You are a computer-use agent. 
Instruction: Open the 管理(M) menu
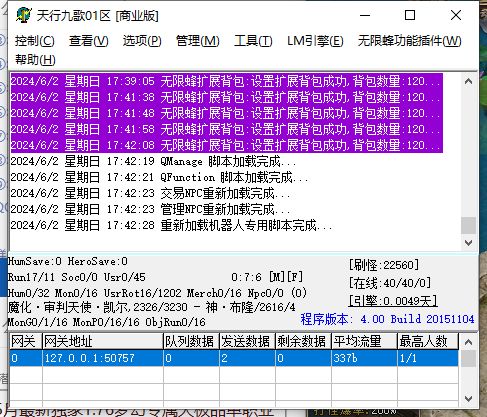click(197, 41)
